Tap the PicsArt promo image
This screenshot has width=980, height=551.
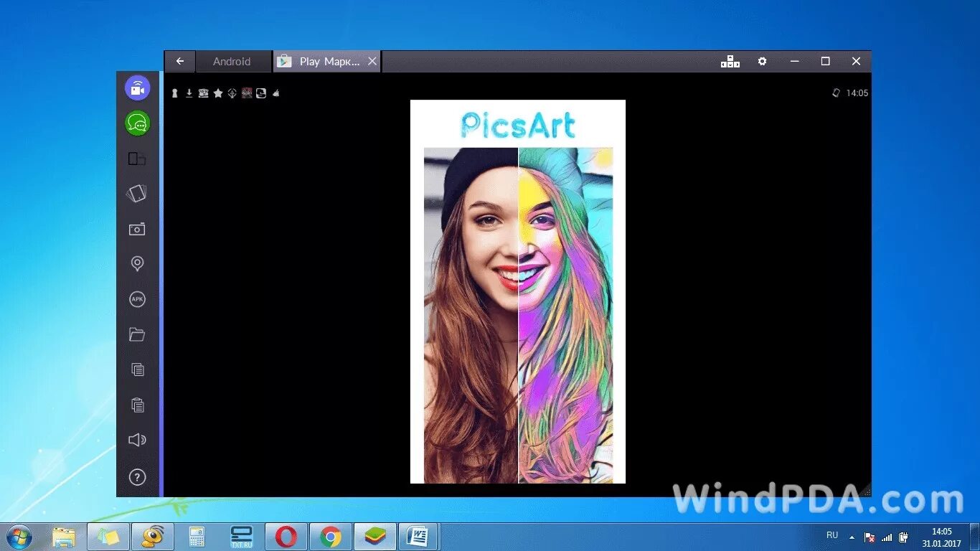[518, 291]
